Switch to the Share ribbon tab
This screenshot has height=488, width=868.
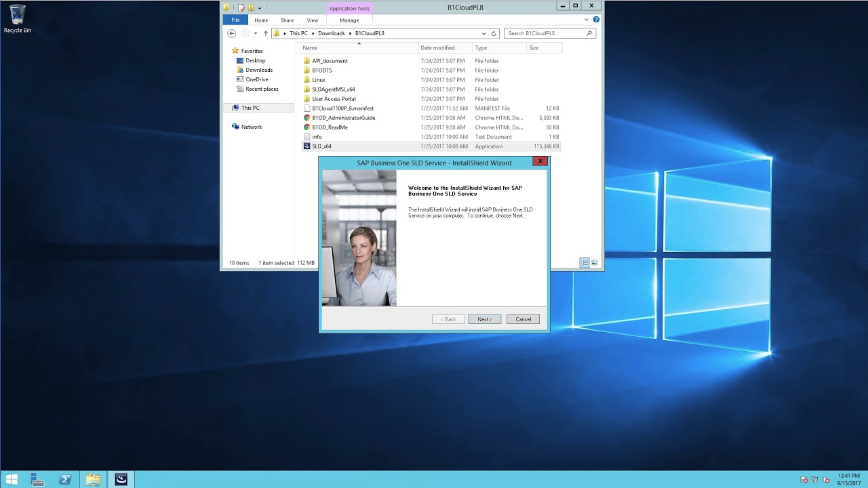pos(288,20)
